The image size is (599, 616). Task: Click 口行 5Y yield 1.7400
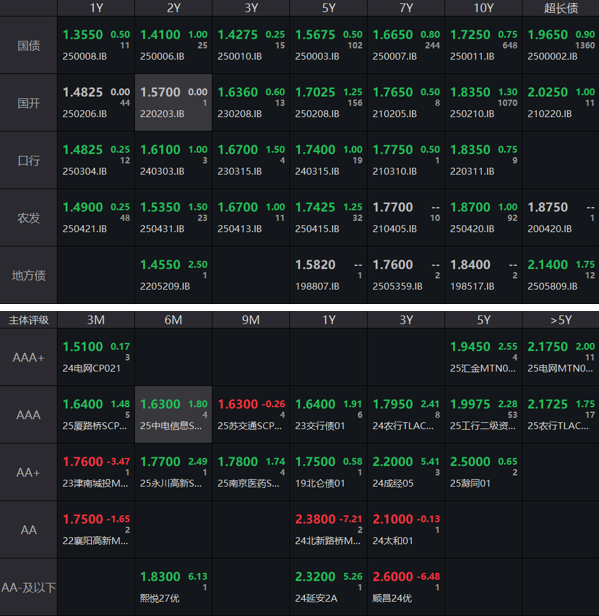(315, 150)
